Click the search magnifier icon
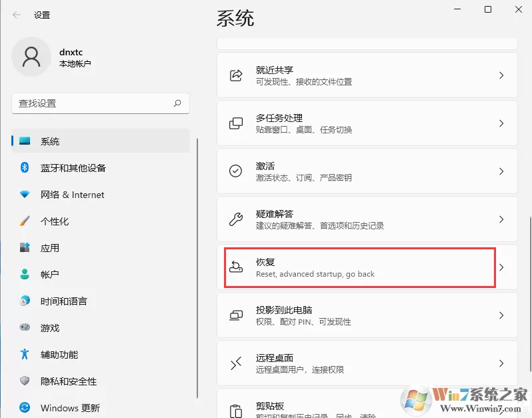 (177, 103)
